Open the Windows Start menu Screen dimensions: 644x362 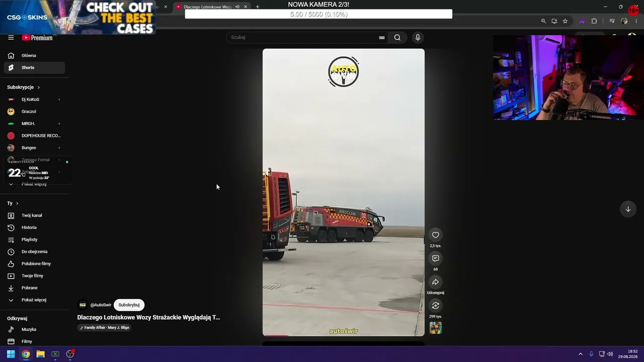[11, 354]
